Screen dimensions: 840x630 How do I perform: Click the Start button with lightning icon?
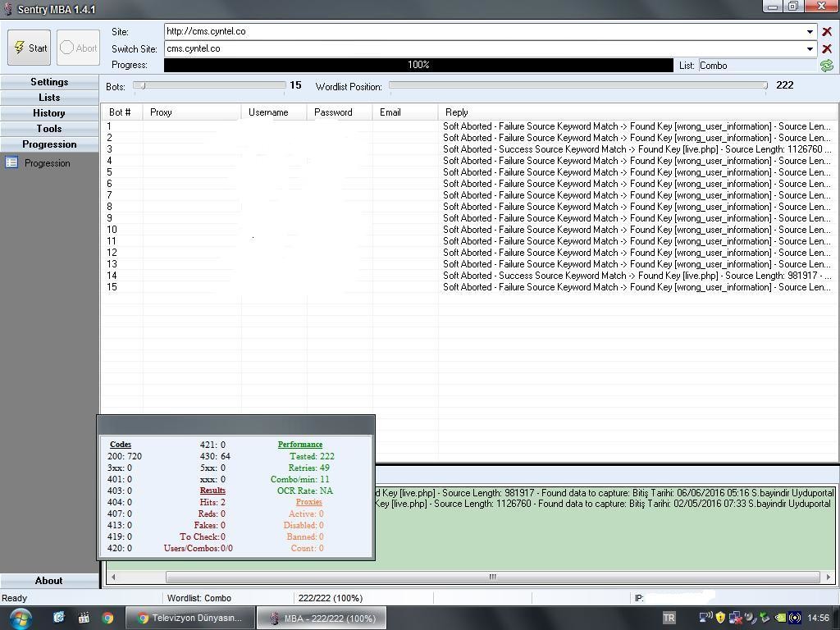[x=30, y=48]
